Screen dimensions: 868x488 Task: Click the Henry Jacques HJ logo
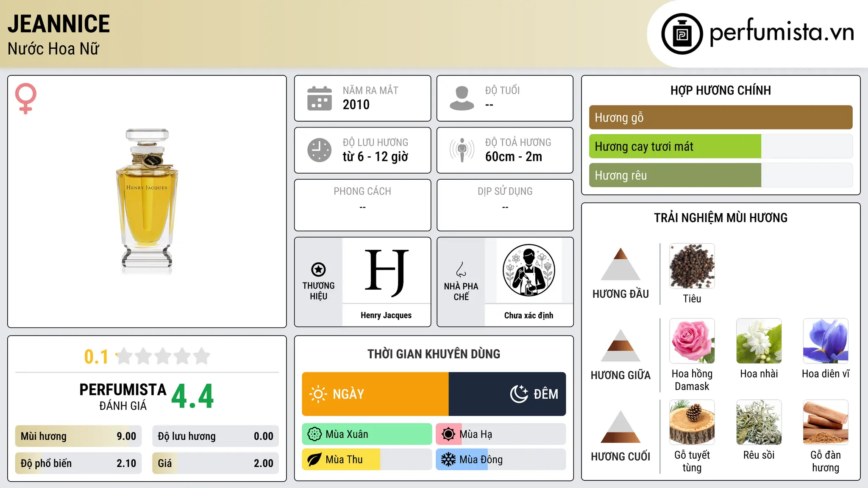(x=386, y=273)
